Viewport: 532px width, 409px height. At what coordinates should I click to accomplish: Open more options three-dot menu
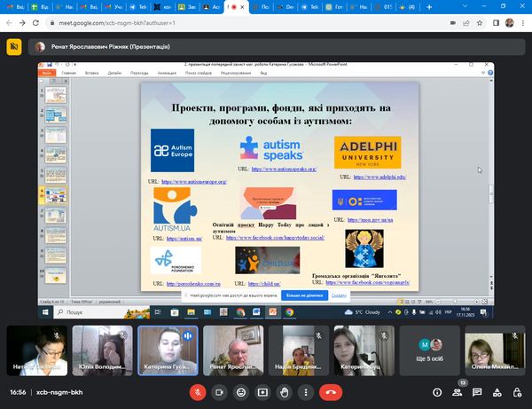306,391
